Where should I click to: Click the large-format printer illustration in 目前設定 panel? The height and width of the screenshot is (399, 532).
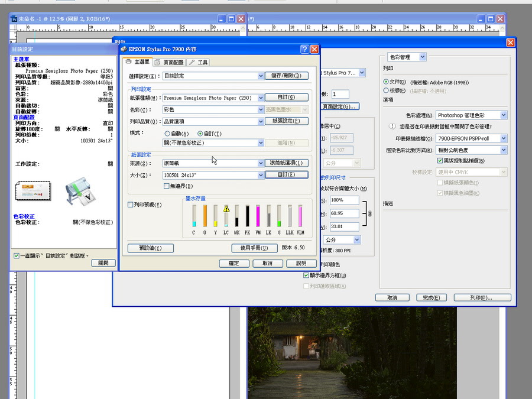pyautogui.click(x=80, y=192)
